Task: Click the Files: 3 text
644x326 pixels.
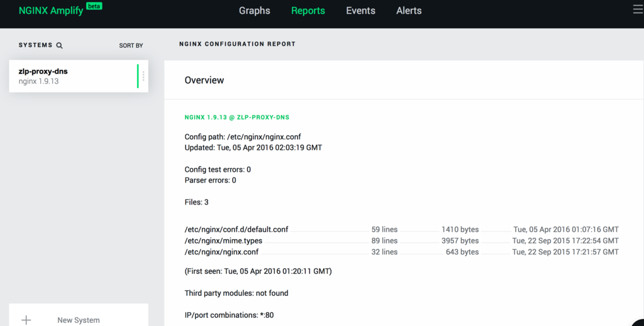Action: [196, 202]
